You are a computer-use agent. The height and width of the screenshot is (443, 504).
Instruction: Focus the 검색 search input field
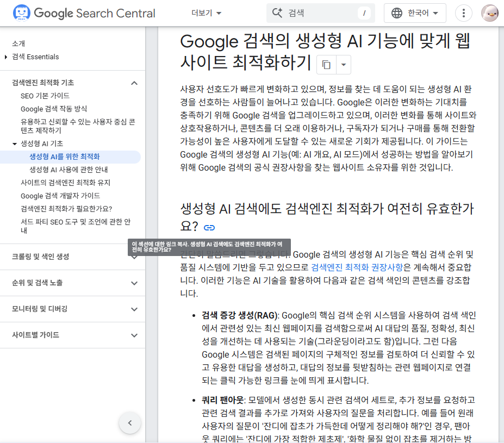320,13
